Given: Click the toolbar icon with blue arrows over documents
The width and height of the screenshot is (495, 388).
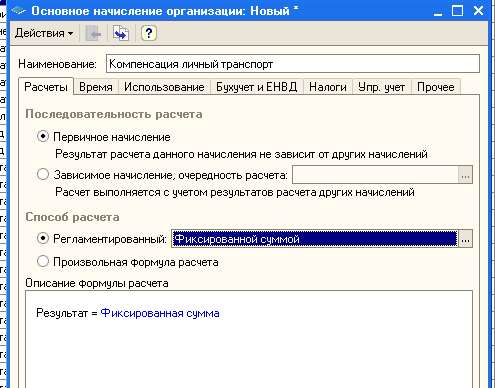Looking at the screenshot, I should click(121, 33).
